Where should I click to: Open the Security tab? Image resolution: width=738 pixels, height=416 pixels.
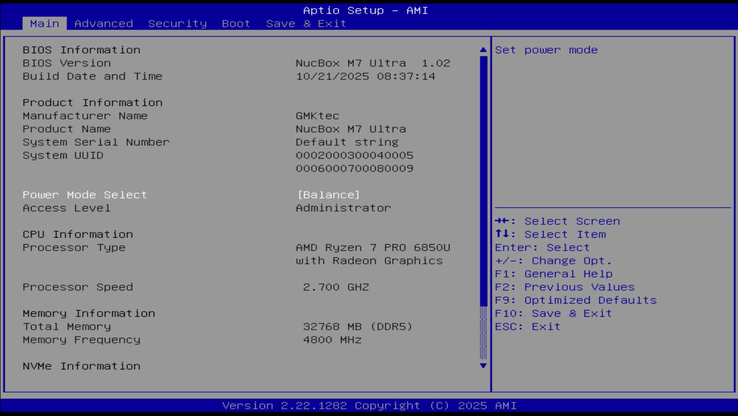click(x=177, y=23)
